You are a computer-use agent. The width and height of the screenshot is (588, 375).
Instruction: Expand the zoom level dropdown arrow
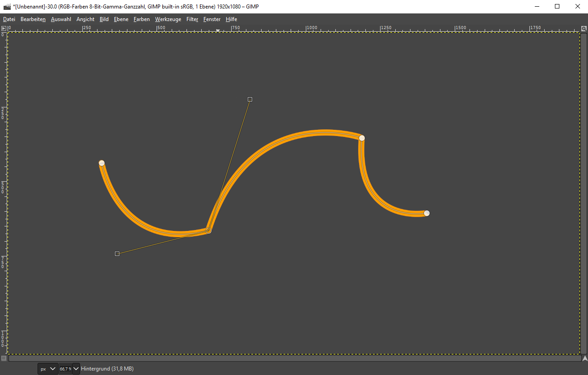click(x=76, y=369)
